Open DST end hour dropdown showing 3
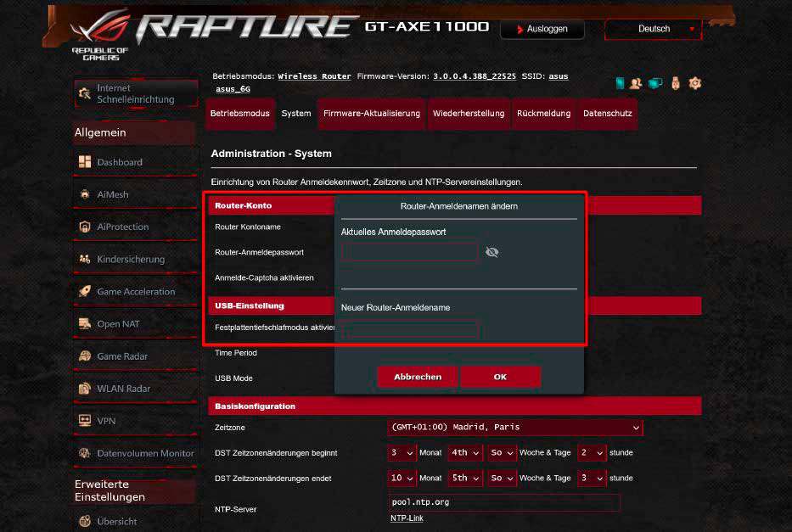792x532 pixels. pos(592,478)
